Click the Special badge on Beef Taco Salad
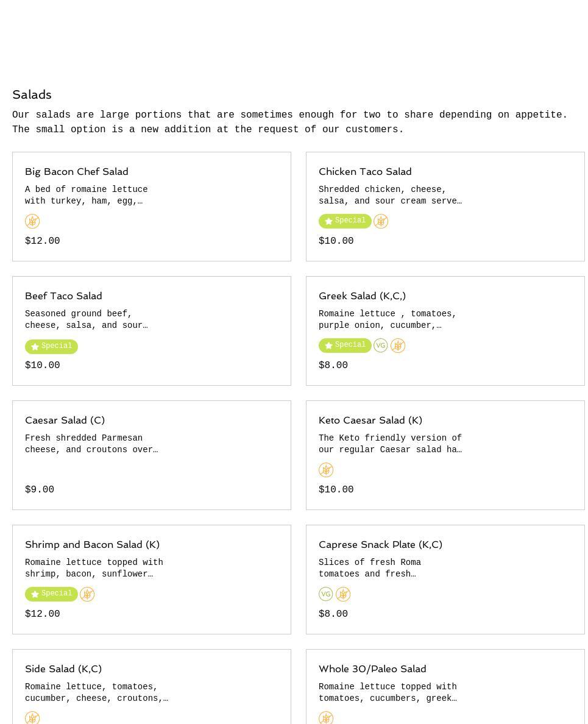Image resolution: width=588 pixels, height=724 pixels. pos(51,346)
